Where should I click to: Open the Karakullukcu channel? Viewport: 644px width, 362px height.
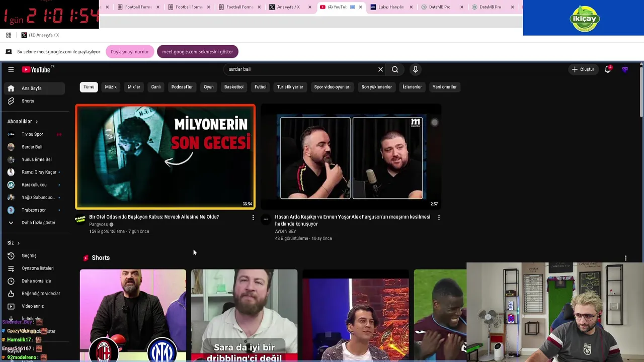34,185
